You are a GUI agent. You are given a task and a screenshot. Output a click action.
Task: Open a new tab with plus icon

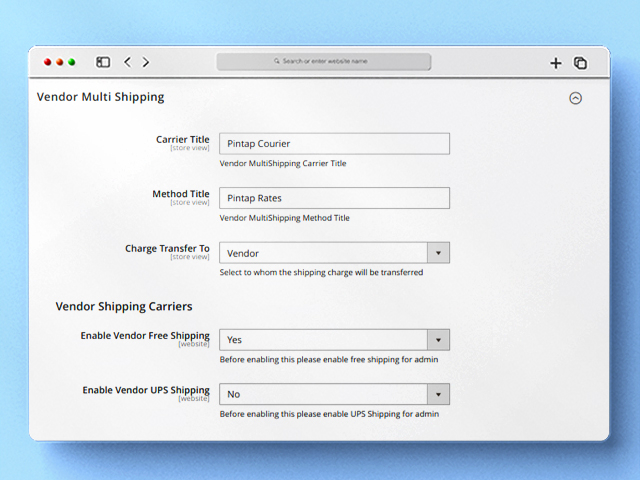[556, 63]
